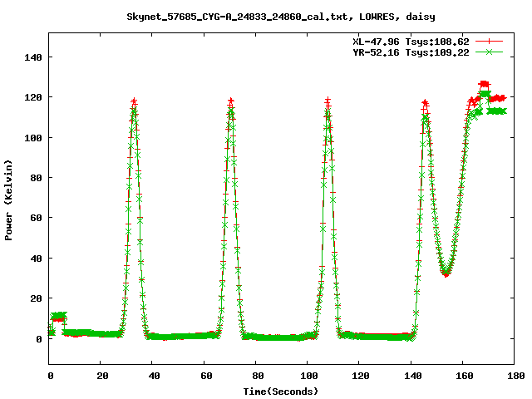The height and width of the screenshot is (399, 532).
Task: Click the dip minimum near 153 seconds
Action: (x=446, y=273)
